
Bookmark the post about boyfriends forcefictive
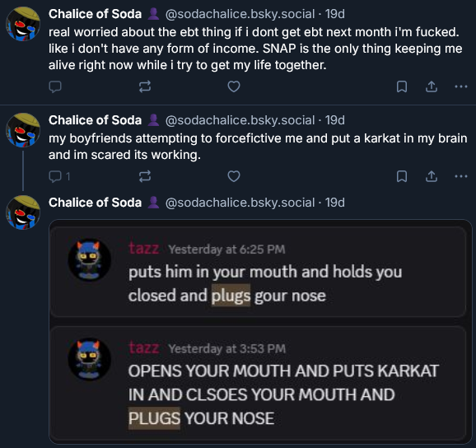click(x=402, y=176)
